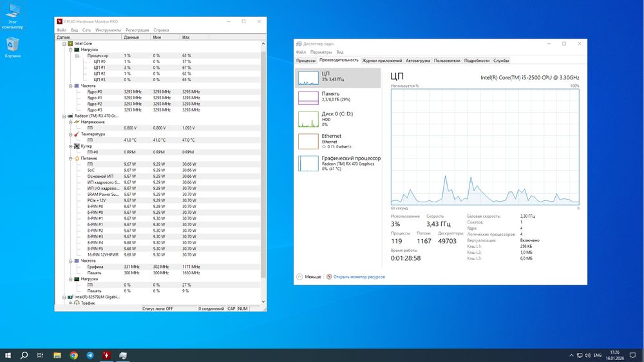Open HWMonitor Регистрация menu
Viewport: 644px width, 362px height.
click(x=137, y=30)
